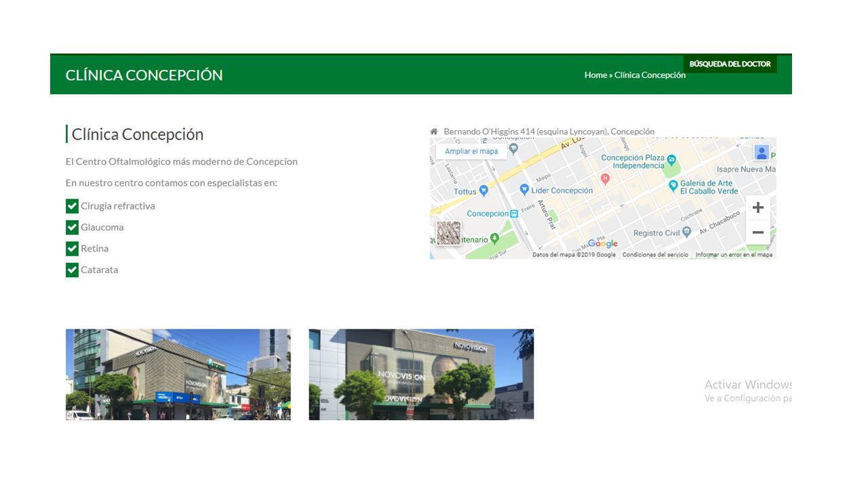The image size is (868, 488).
Task: Click the Glaucoma specialty text
Action: tap(102, 227)
